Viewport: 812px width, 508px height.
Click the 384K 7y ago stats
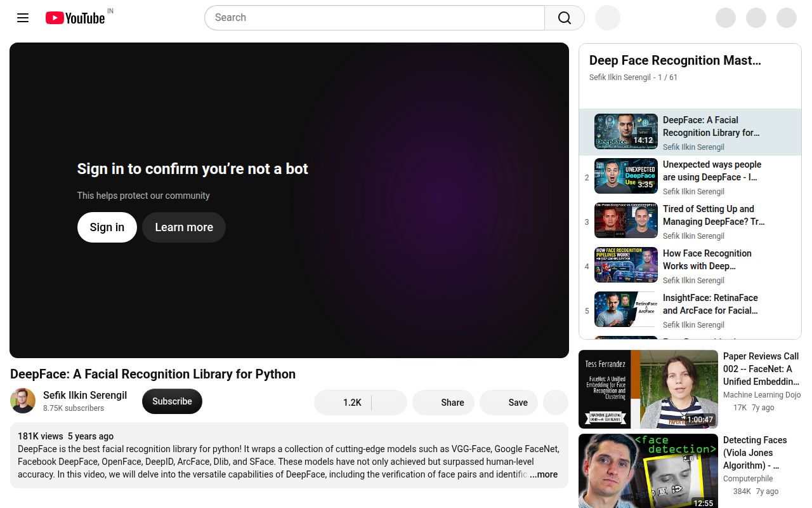coord(756,491)
